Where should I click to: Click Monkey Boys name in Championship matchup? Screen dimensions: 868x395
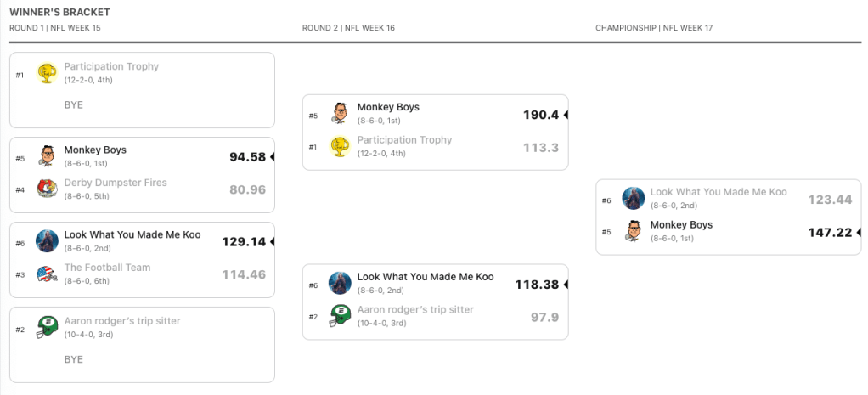[x=681, y=225]
